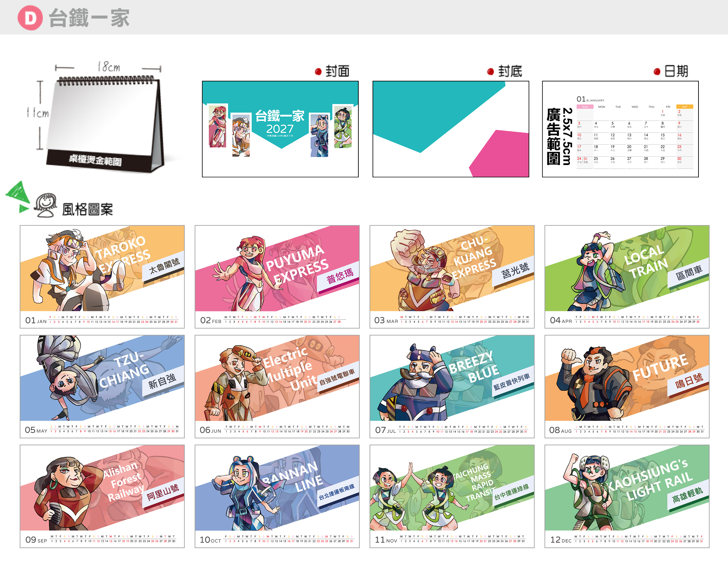
Task: Select the Taroko Express January card
Action: tap(102, 276)
